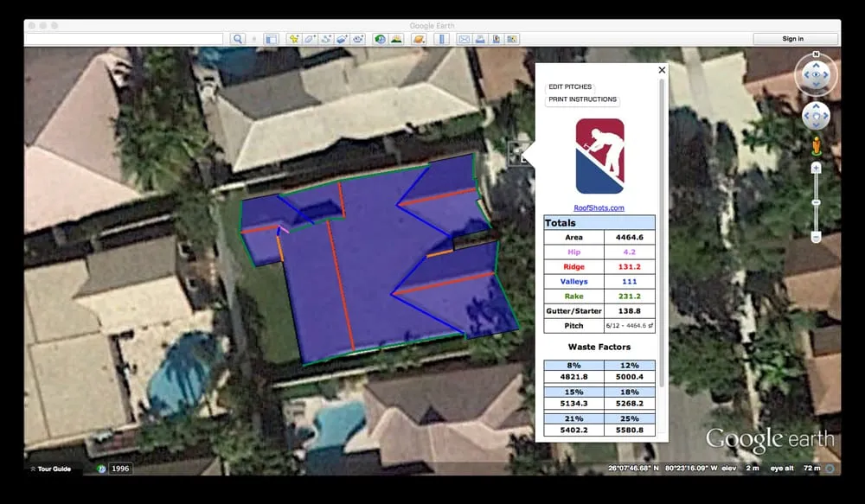865x504 pixels.
Task: Click the email envelope icon
Action: 464,39
